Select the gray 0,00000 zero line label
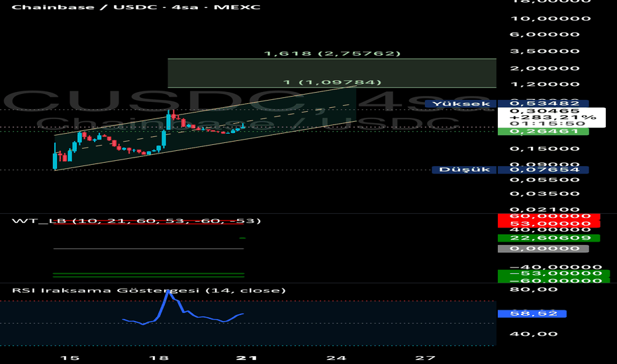Screen dimensions: 617x364 544,249
